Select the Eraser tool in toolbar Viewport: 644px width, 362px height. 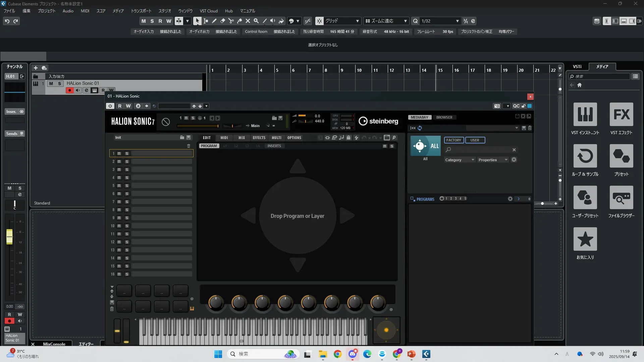point(222,21)
